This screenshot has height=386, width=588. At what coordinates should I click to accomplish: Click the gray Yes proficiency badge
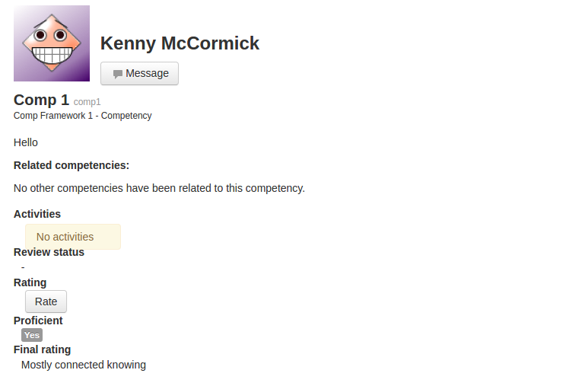click(x=32, y=335)
